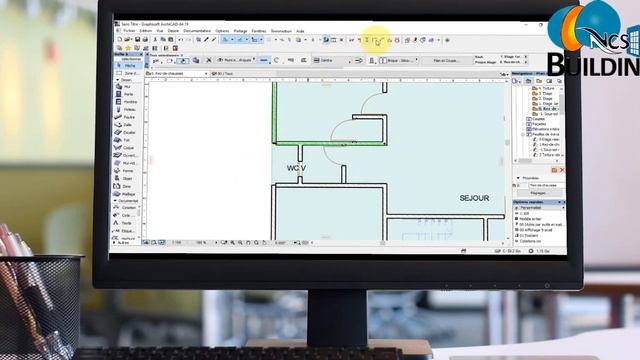The width and height of the screenshot is (640, 360).
Task: Open the layer dropdown in info box
Action: (x=236, y=60)
